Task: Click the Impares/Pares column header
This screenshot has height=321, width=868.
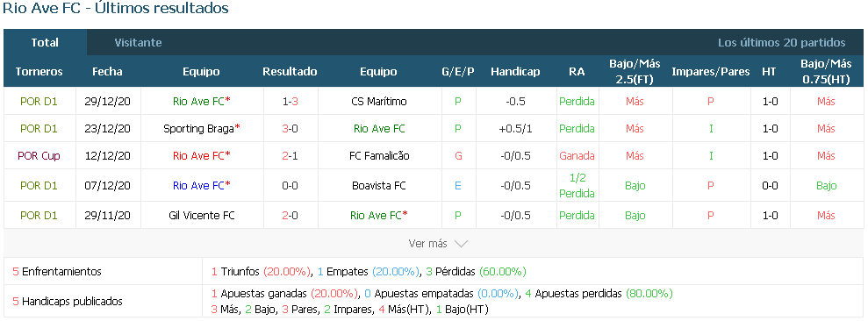Action: pyautogui.click(x=711, y=71)
